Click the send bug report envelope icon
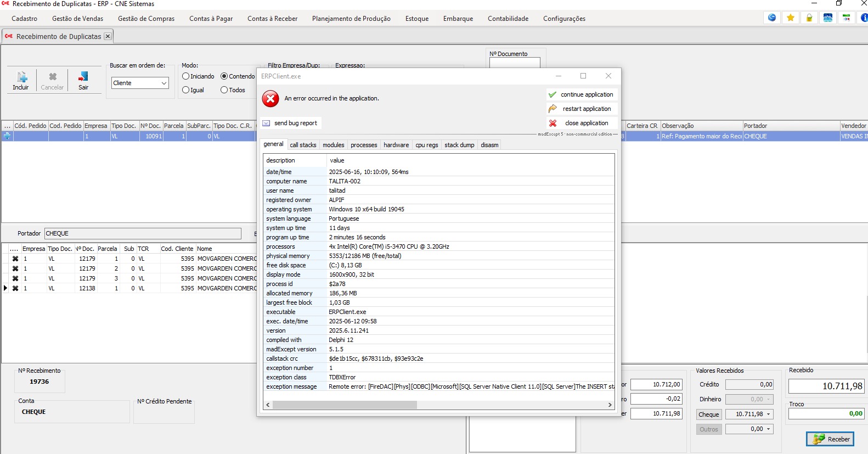 point(267,124)
